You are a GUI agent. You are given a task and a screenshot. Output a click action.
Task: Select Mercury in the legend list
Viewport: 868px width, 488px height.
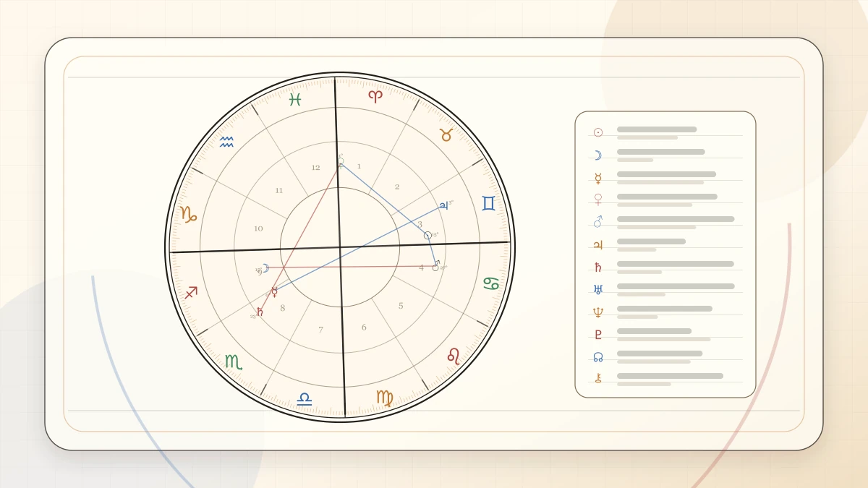[x=598, y=178]
